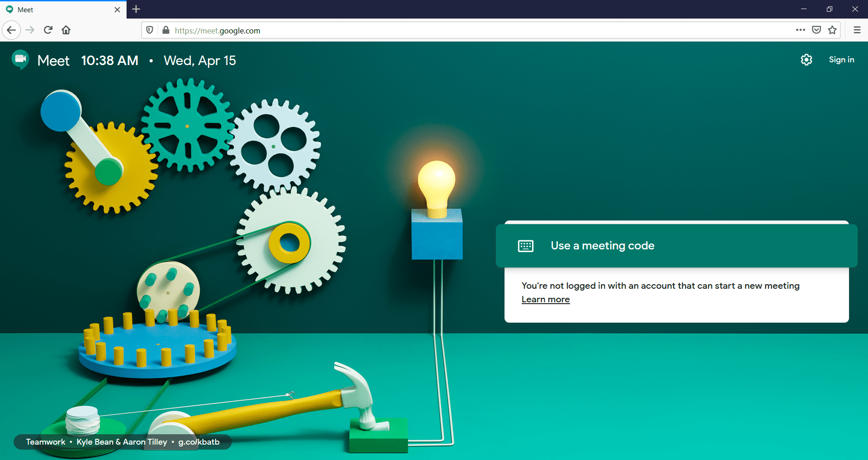Click the Wed, Apr 15 date text
Viewport: 868px width, 460px height.
(x=200, y=61)
